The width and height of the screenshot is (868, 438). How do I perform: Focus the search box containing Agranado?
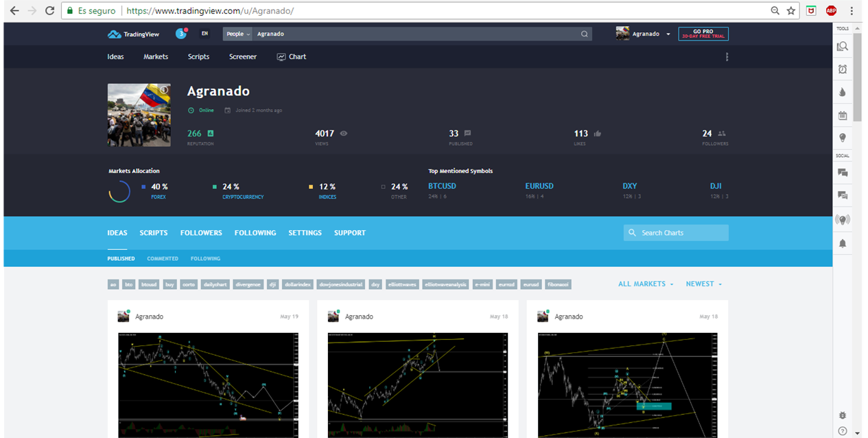pos(415,34)
